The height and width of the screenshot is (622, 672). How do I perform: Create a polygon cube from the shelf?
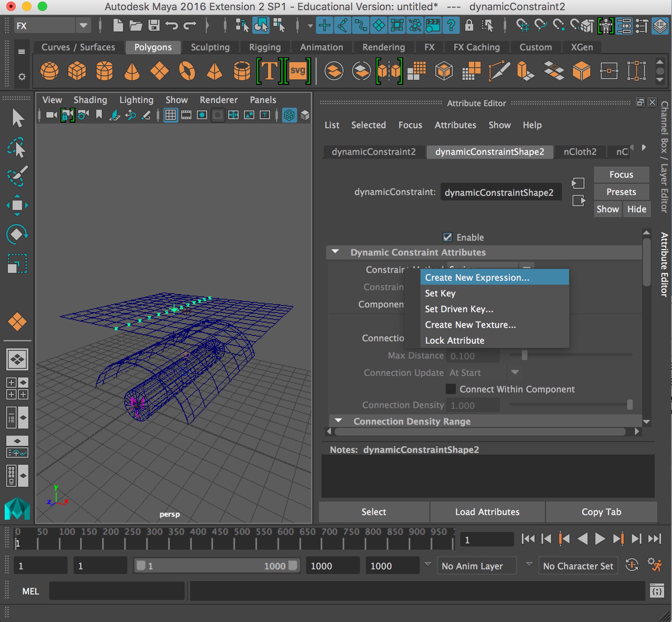click(77, 71)
